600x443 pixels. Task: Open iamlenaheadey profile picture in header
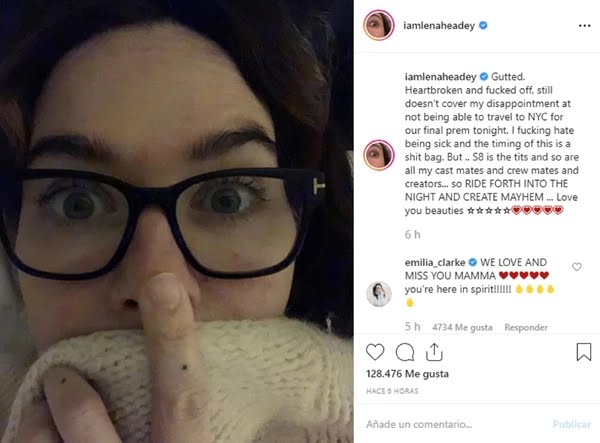coord(379,25)
